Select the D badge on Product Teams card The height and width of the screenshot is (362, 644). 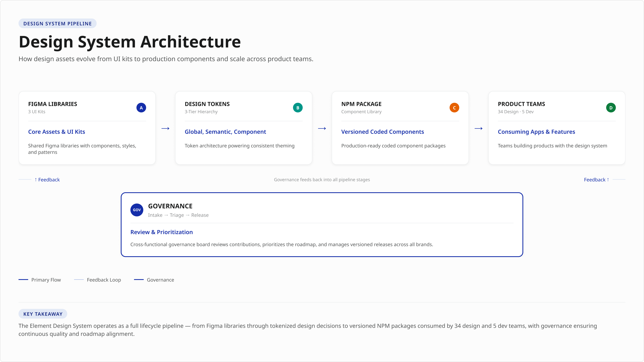(x=611, y=107)
